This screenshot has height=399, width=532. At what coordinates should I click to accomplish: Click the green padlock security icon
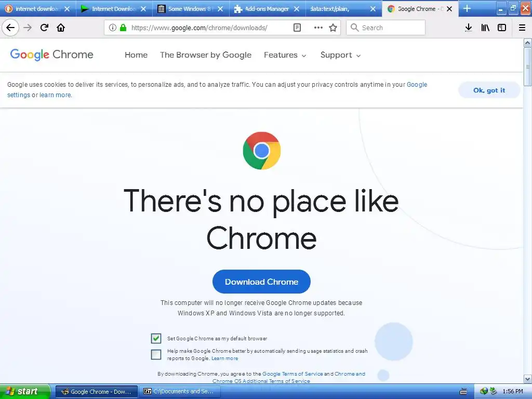click(123, 28)
